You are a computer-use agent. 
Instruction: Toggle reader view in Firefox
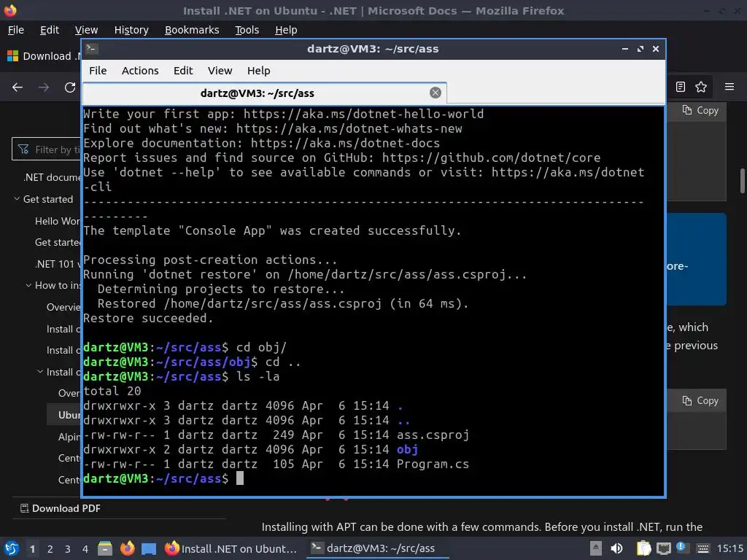[681, 87]
